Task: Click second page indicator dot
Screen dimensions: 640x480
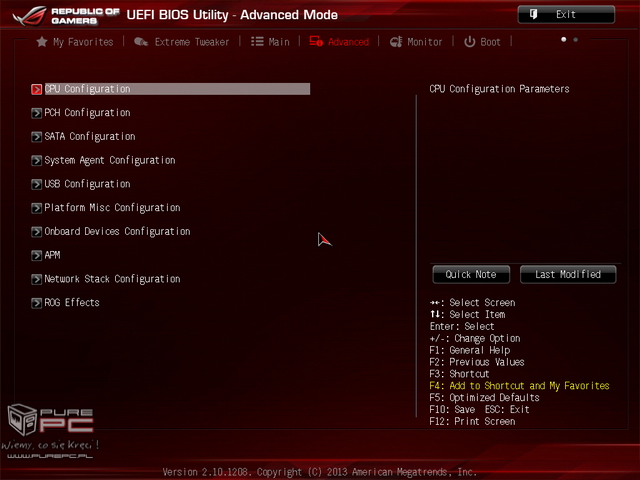Action: pos(576,40)
